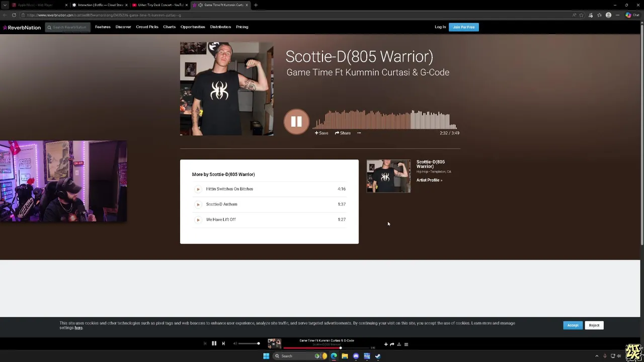This screenshot has width=644, height=362.
Task: Open the browser media control icon
Action: click(x=591, y=15)
